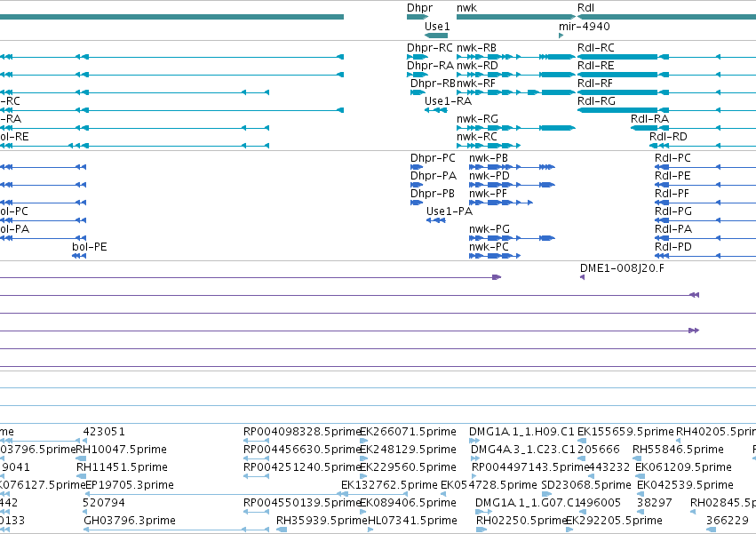Select the RH11451.5prime EST label
Viewport: 756px width, 534px height.
[x=122, y=467]
